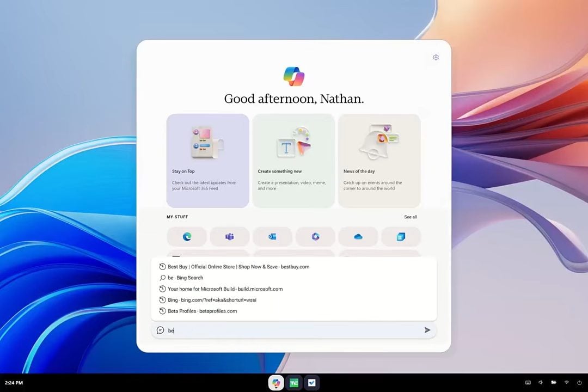Screen dimensions: 588x392
Task: Click the power icon in the taskbar
Action: click(579, 383)
